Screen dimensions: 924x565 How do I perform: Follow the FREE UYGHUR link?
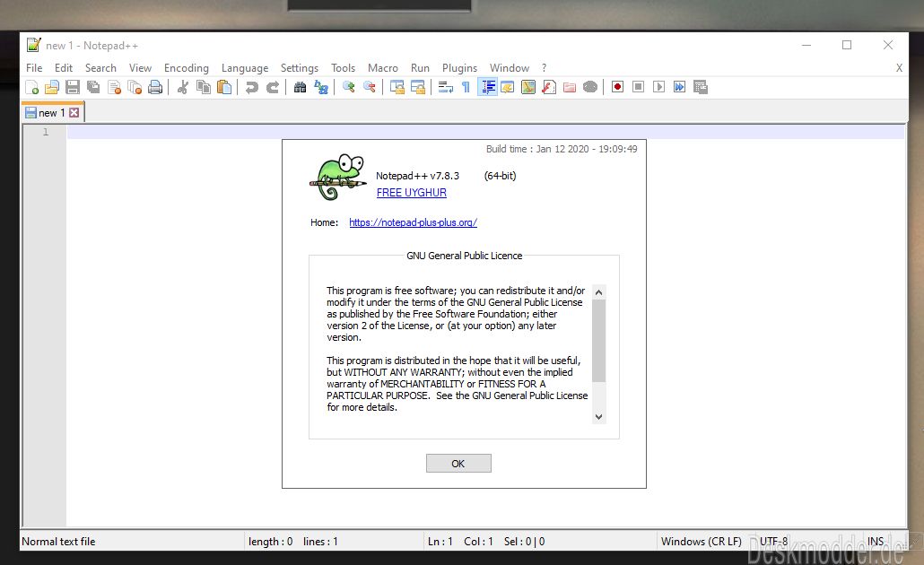pos(412,193)
